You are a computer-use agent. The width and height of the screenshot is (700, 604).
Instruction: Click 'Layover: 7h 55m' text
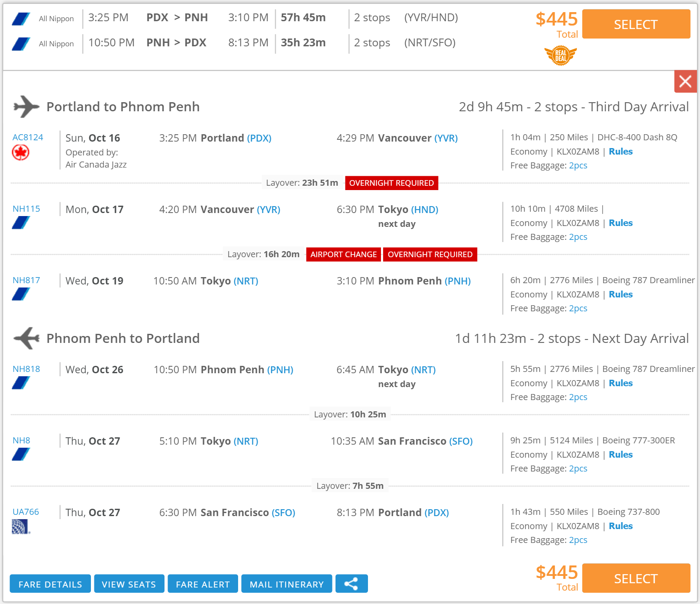(x=350, y=486)
